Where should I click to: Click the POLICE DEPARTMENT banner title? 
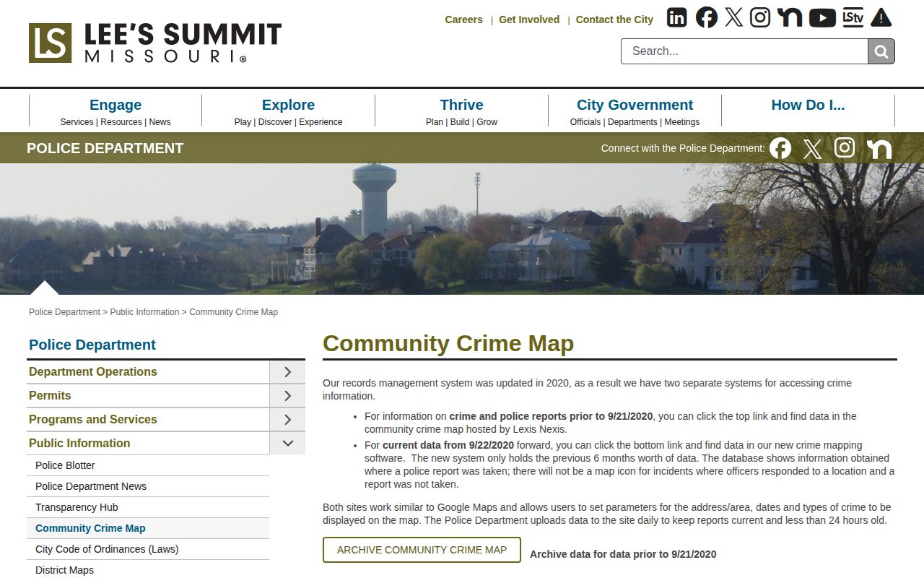[x=105, y=148]
